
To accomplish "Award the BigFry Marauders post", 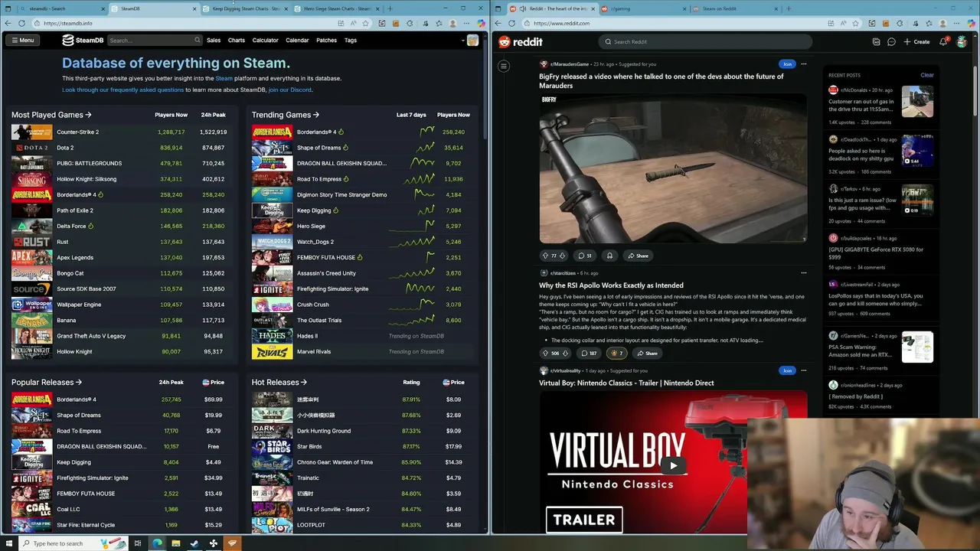I will [x=609, y=256].
